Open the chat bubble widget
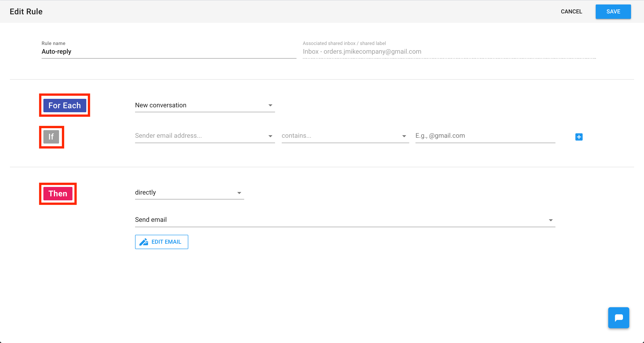644x343 pixels. click(x=619, y=318)
